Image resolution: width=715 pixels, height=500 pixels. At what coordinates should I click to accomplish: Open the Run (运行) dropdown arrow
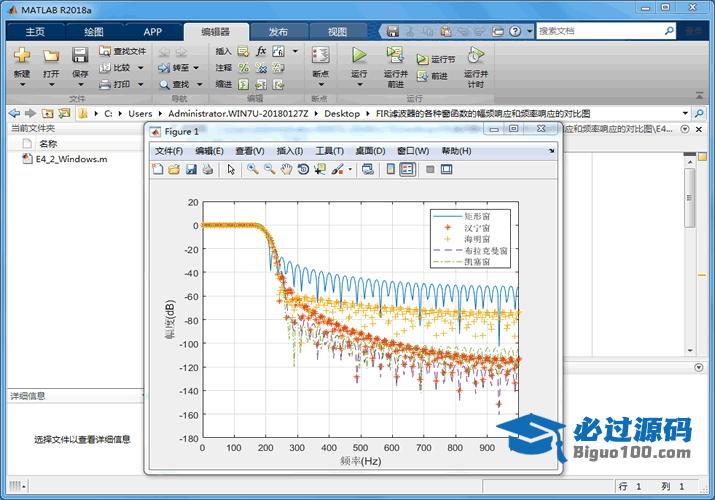tap(359, 85)
